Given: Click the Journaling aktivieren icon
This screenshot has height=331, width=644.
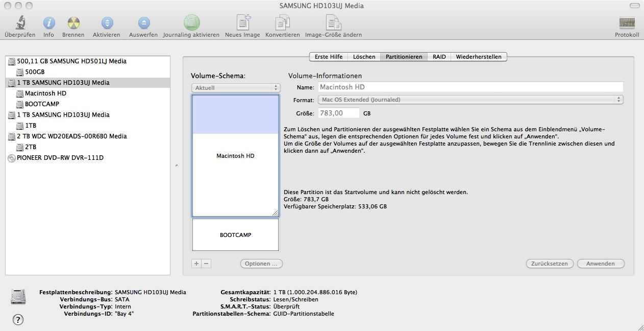Looking at the screenshot, I should pyautogui.click(x=191, y=22).
